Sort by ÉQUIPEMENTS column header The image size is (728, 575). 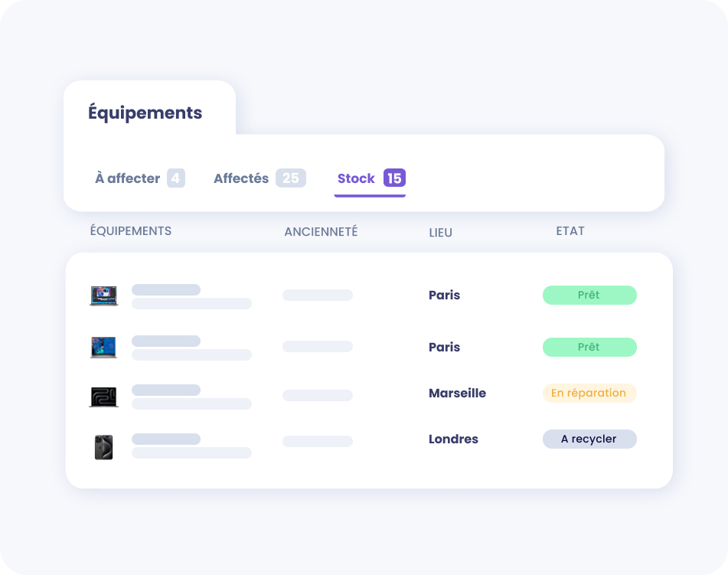pyautogui.click(x=131, y=231)
